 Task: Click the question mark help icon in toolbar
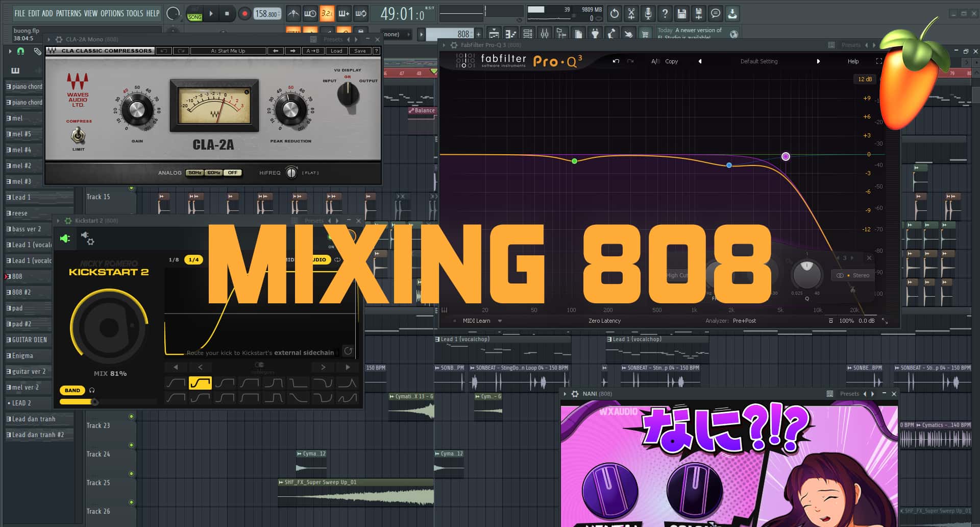click(665, 14)
